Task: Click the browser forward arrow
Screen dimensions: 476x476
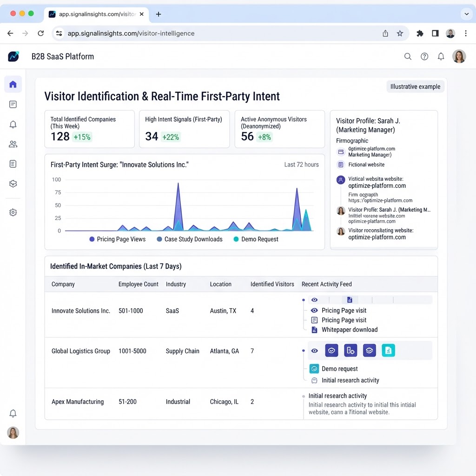Action: click(x=25, y=33)
